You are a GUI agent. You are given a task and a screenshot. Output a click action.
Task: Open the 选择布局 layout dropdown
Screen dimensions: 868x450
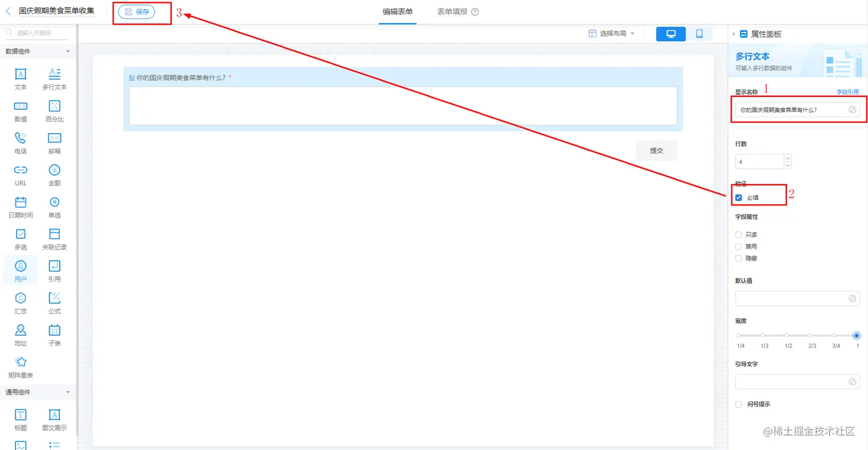pos(612,34)
